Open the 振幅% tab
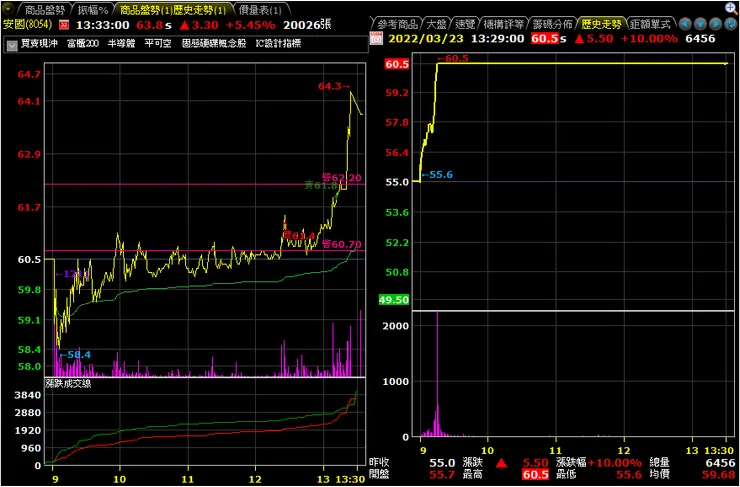740x487 pixels. coord(92,9)
